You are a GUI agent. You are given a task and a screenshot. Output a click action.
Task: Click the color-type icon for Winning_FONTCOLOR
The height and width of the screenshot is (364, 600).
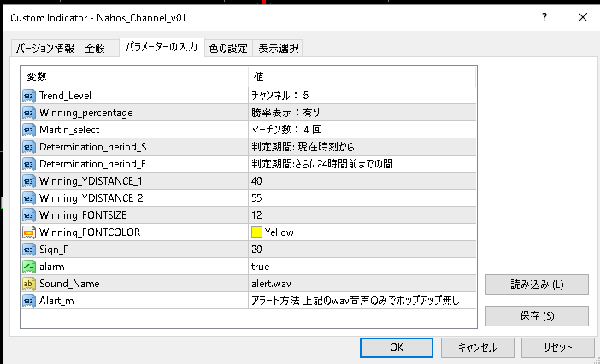click(29, 232)
